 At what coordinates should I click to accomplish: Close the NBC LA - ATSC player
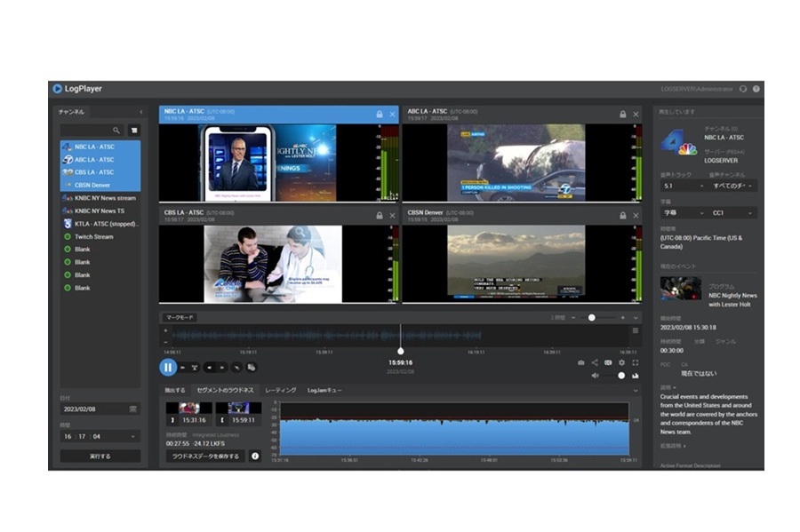click(x=392, y=115)
